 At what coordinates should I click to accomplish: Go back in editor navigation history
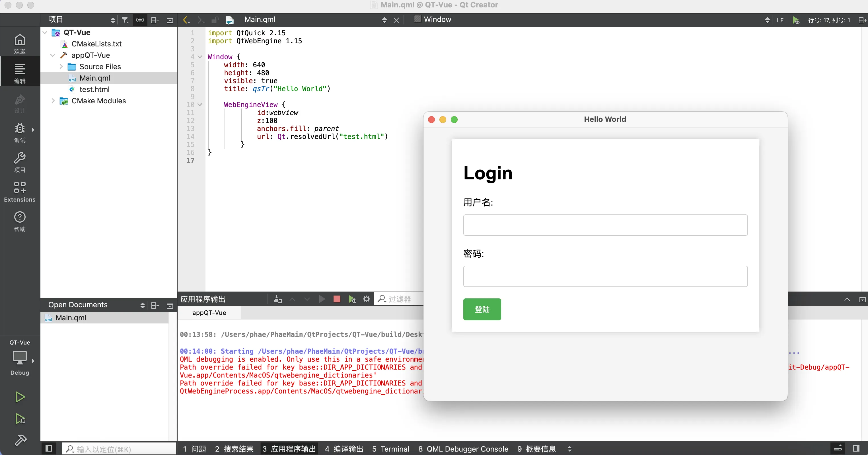tap(186, 20)
